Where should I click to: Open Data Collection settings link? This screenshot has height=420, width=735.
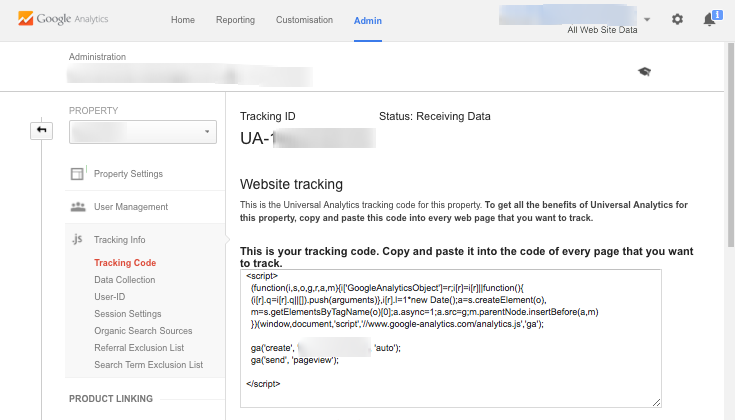point(125,280)
